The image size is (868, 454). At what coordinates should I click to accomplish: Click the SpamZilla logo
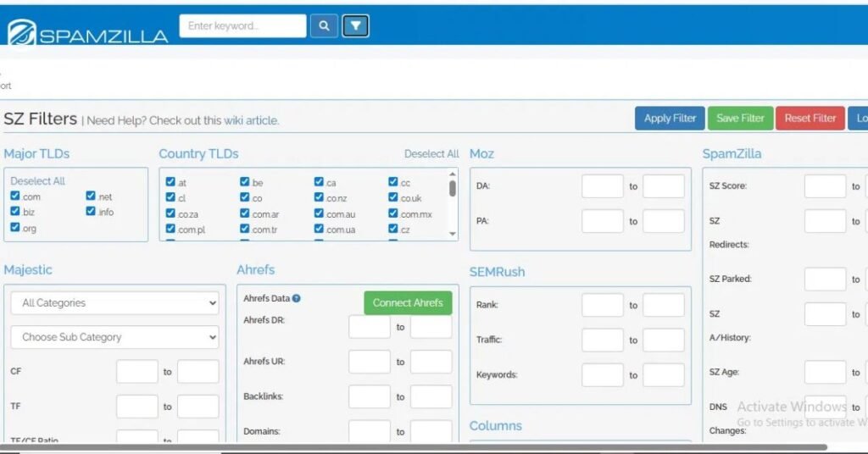click(87, 33)
